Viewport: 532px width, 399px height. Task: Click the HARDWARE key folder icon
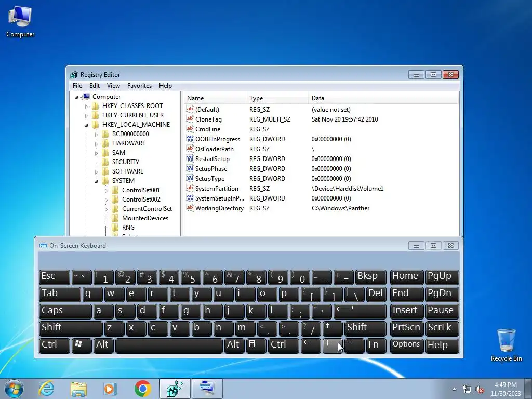pos(105,143)
